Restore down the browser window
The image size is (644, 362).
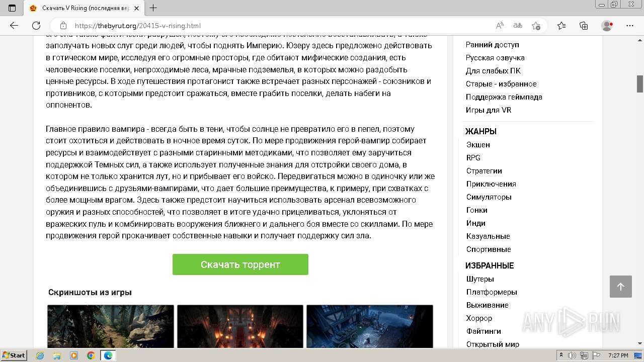pos(614,5)
